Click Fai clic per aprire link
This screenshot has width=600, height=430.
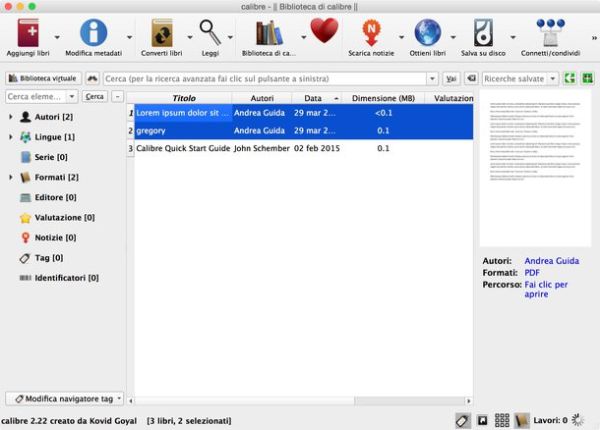click(x=546, y=289)
